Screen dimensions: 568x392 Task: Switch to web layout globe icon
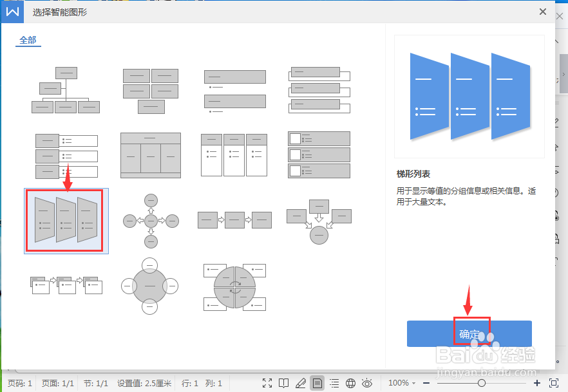[350, 383]
